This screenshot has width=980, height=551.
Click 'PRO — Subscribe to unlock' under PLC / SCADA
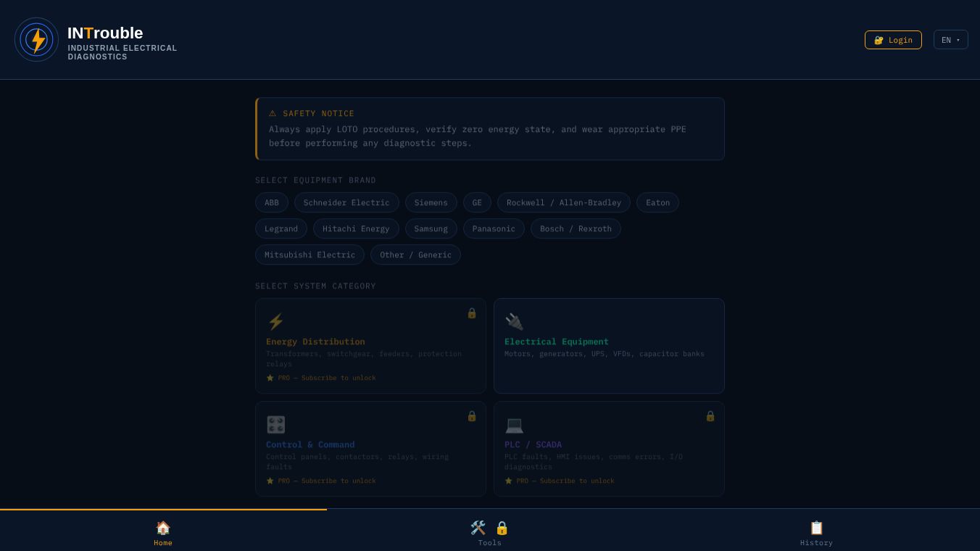pos(565,481)
